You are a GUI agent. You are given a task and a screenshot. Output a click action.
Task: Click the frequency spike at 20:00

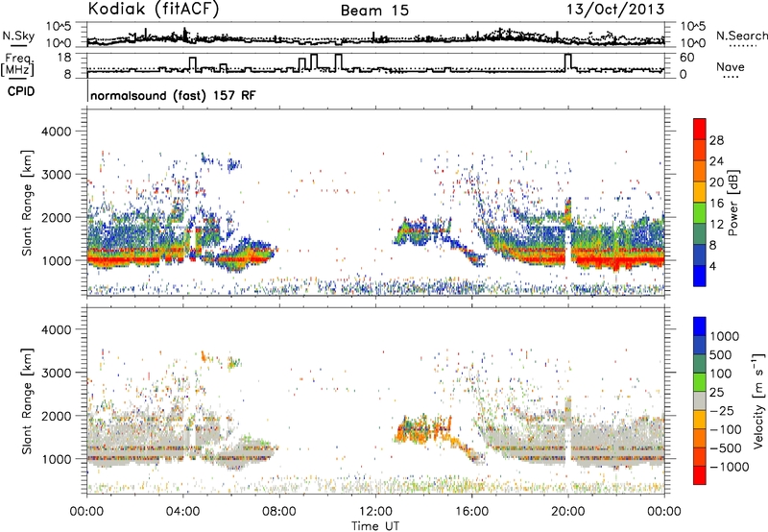567,61
